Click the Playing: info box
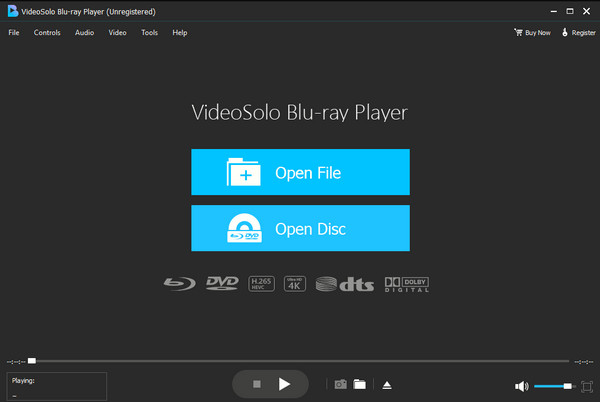Screen dimensions: 600x402 pos(57,386)
